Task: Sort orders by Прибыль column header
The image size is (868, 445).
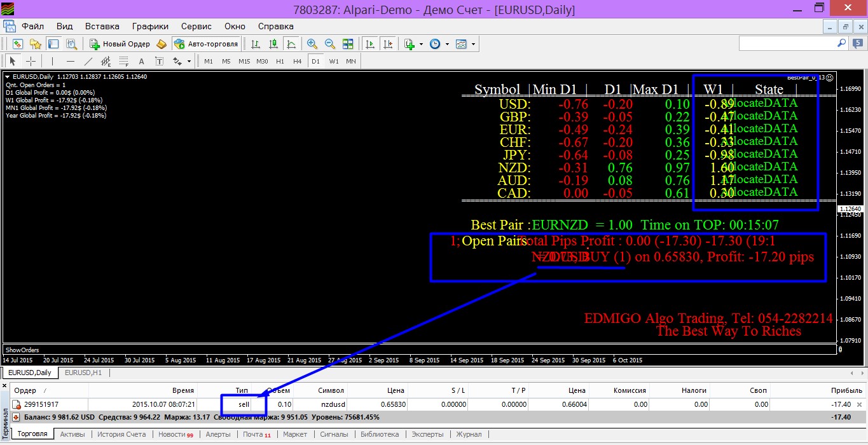Action: pyautogui.click(x=846, y=390)
